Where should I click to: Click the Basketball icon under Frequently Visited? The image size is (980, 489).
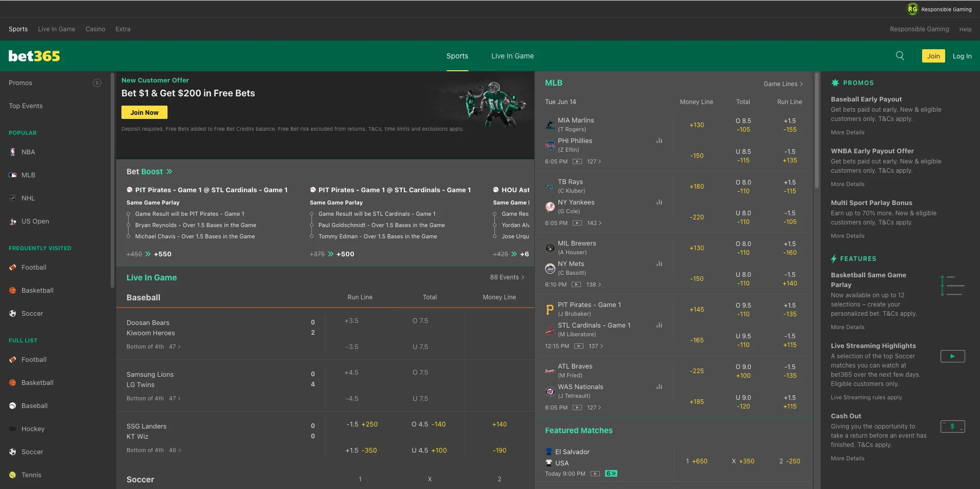(13, 291)
